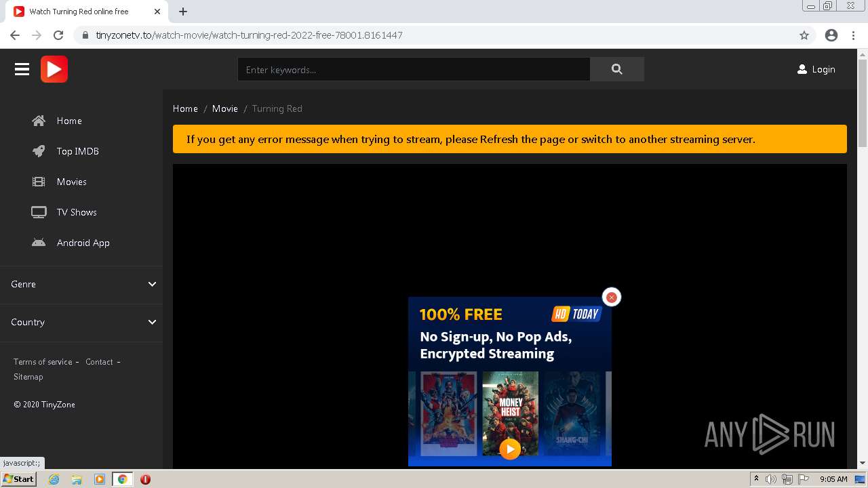This screenshot has width=868, height=488.
Task: Click Home breadcrumb link
Action: click(185, 108)
